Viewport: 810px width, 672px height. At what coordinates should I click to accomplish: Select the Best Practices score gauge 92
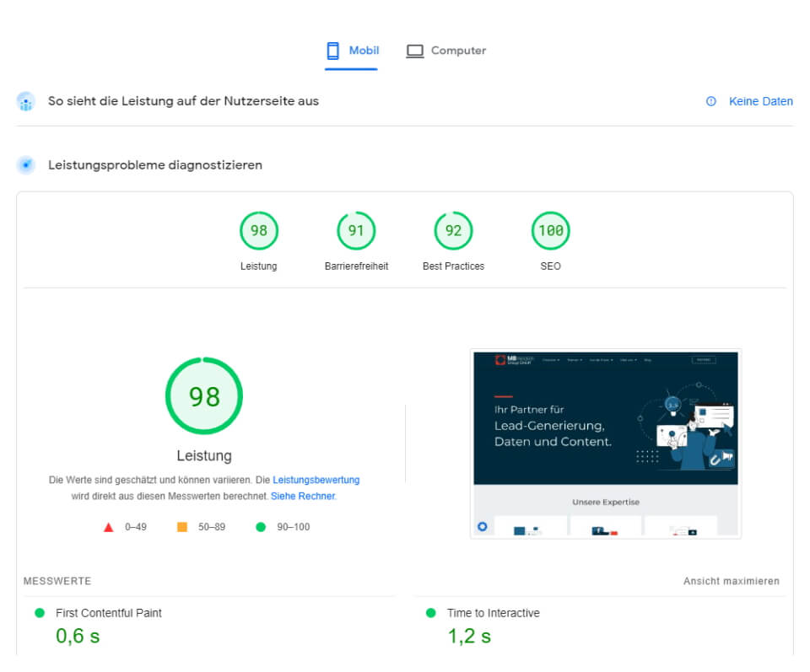click(453, 231)
